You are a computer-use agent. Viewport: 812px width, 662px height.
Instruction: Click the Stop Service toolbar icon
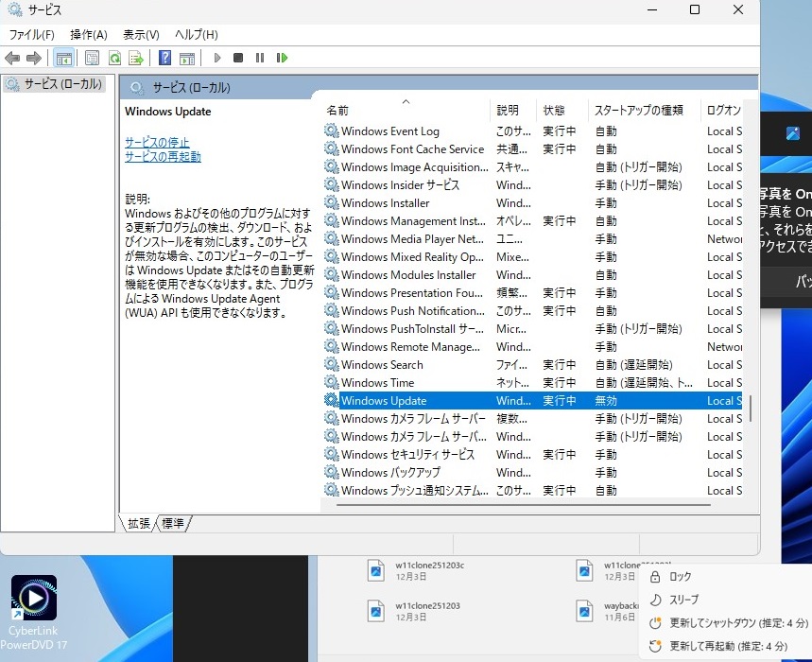(x=238, y=59)
